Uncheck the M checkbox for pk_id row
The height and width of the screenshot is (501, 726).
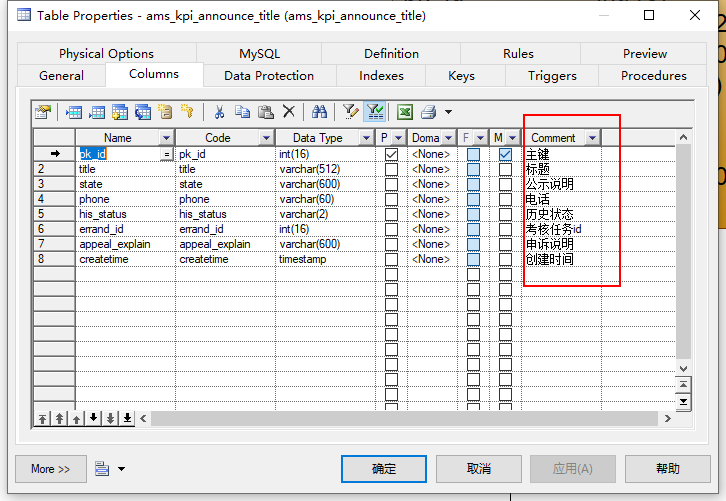(x=505, y=154)
